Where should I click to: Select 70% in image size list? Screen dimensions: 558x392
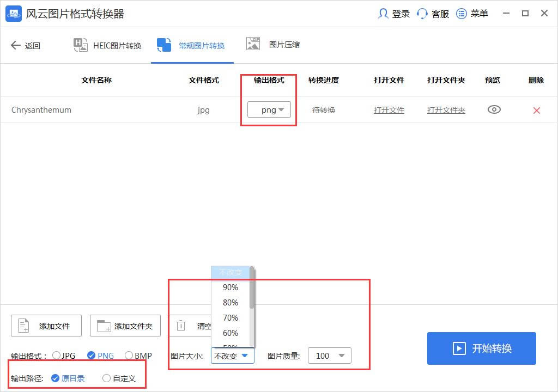click(231, 318)
